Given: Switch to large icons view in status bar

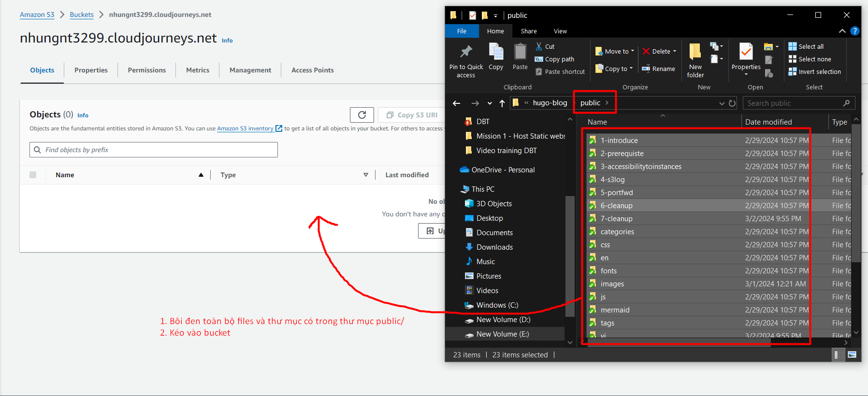Looking at the screenshot, I should pyautogui.click(x=852, y=355).
